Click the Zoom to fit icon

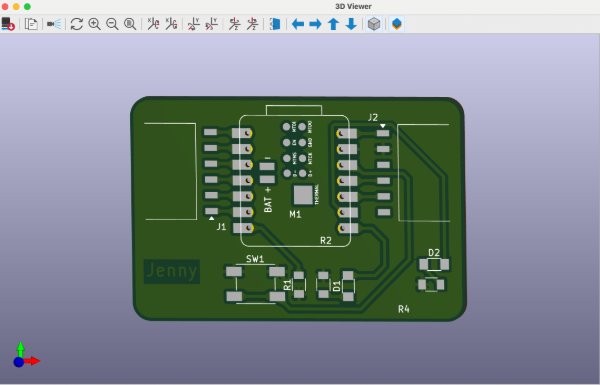coord(130,24)
